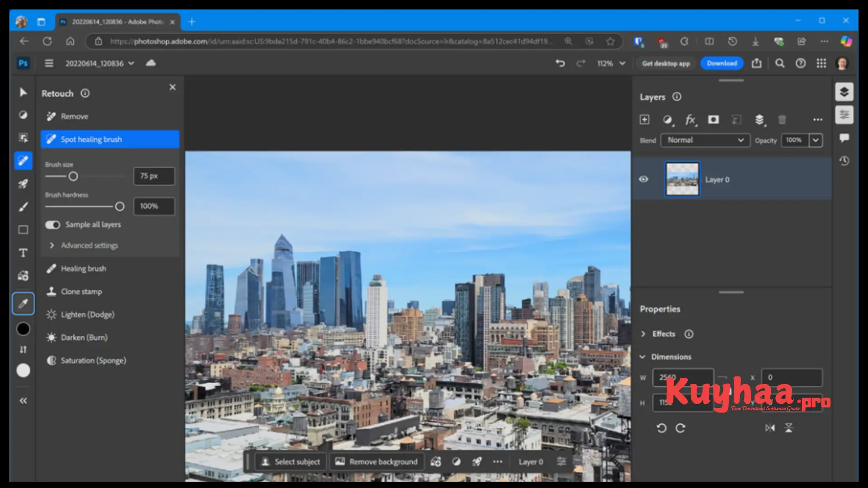Viewport: 868px width, 488px height.
Task: Hide Layer 0 with the eye icon
Action: point(644,179)
